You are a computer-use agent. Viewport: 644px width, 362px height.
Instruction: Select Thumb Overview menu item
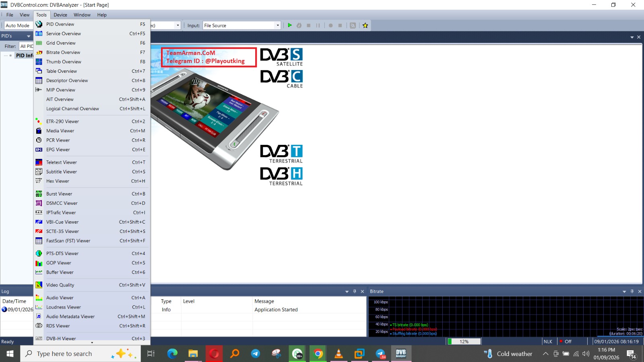(92, 62)
